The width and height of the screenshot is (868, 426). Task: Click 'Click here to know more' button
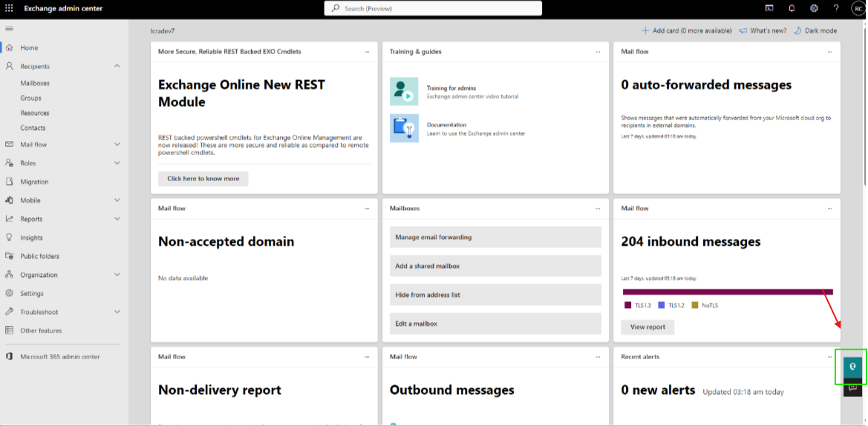click(203, 179)
